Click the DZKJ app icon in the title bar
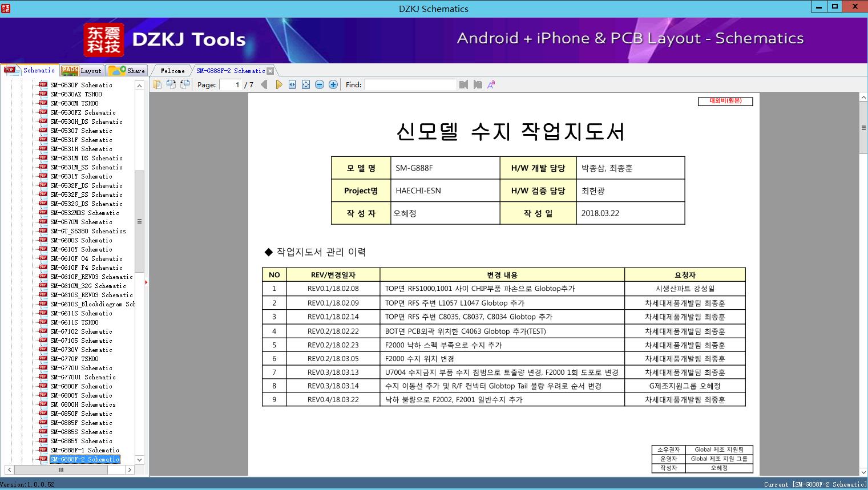Image resolution: width=868 pixels, height=490 pixels. (x=6, y=8)
